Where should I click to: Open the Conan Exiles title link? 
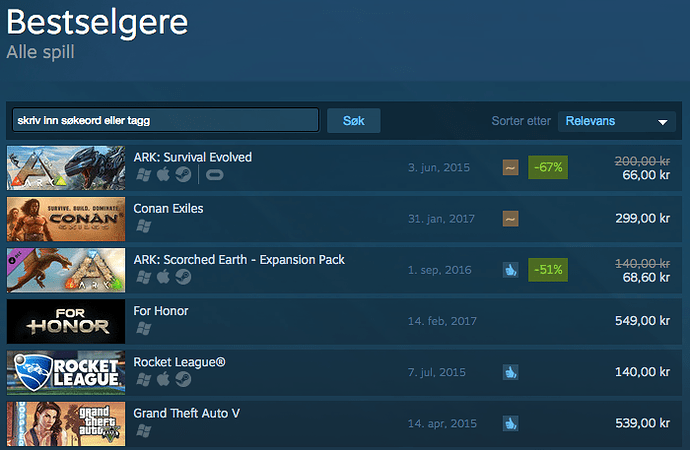click(x=168, y=209)
